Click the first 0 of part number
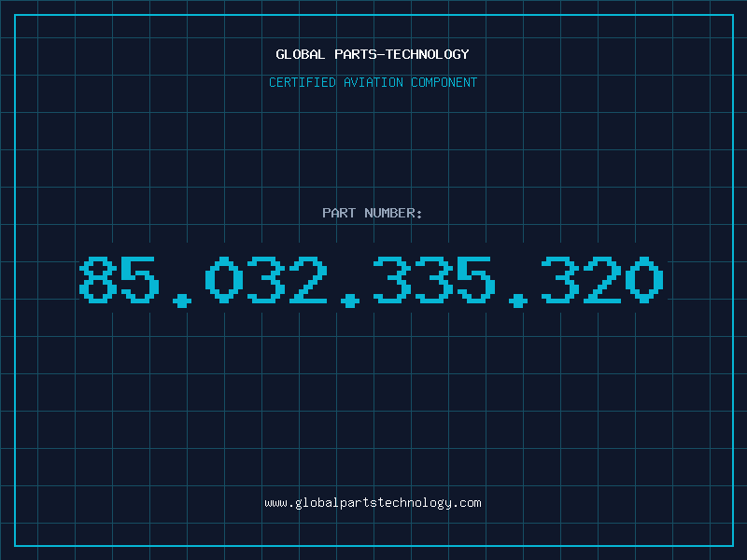Image resolution: width=747 pixels, height=560 pixels. (x=224, y=280)
